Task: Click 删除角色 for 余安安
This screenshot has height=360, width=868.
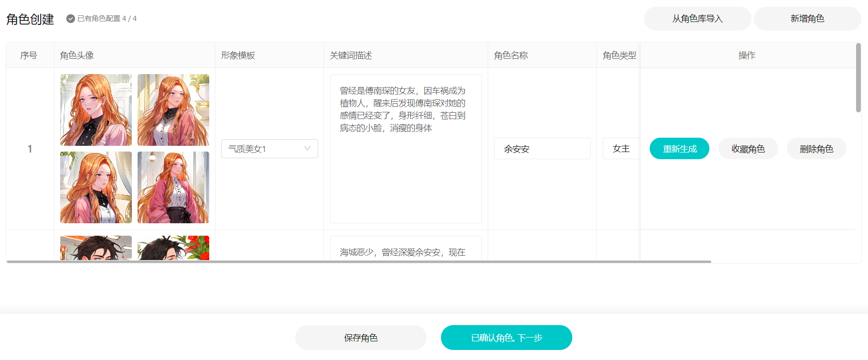Action: (816, 149)
